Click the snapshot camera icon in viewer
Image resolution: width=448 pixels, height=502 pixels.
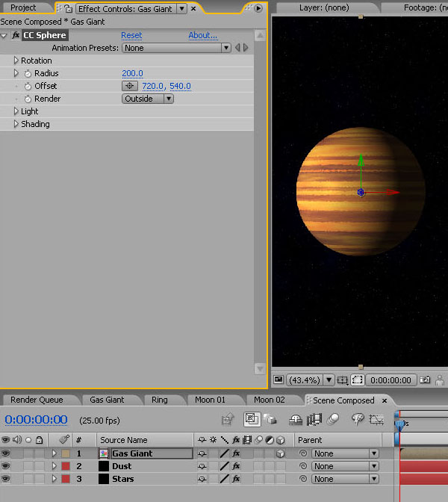pyautogui.click(x=425, y=379)
